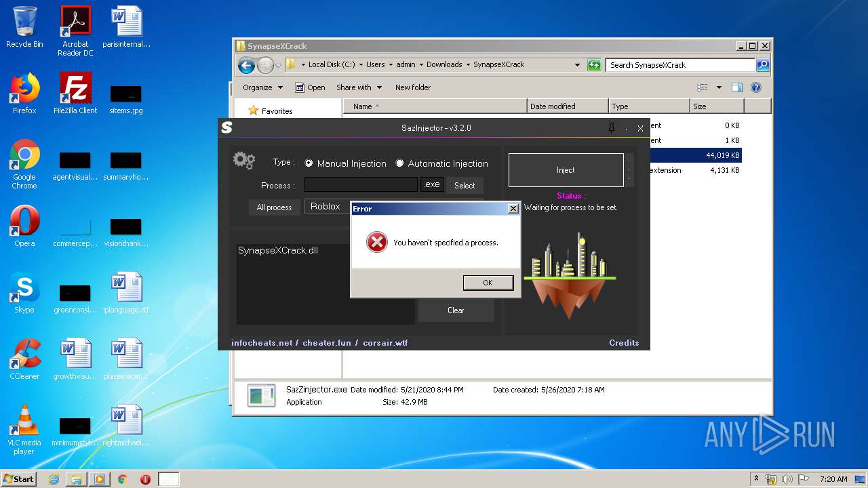Viewport: 868px width, 488px height.
Task: Select sitems.jpg desktop file
Action: tap(126, 99)
